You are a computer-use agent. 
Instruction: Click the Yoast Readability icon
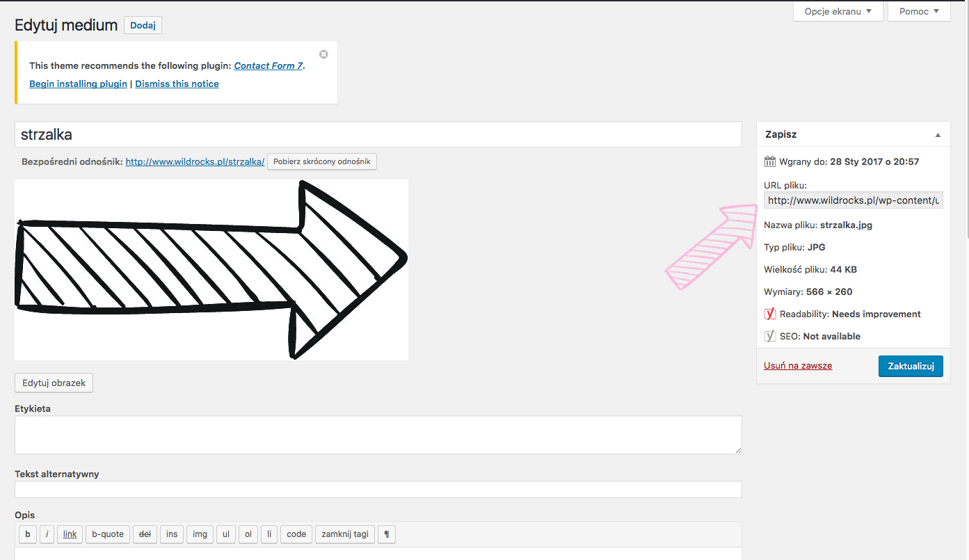point(769,314)
